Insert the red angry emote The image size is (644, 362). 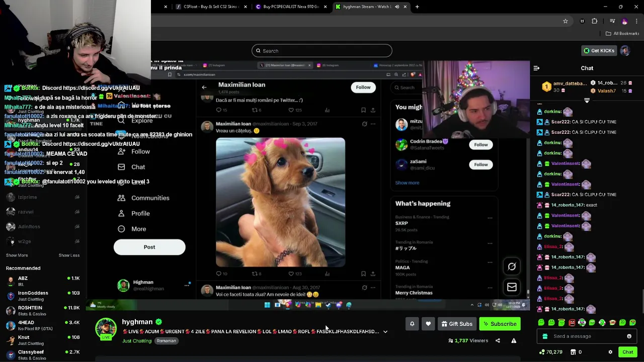tap(572, 323)
